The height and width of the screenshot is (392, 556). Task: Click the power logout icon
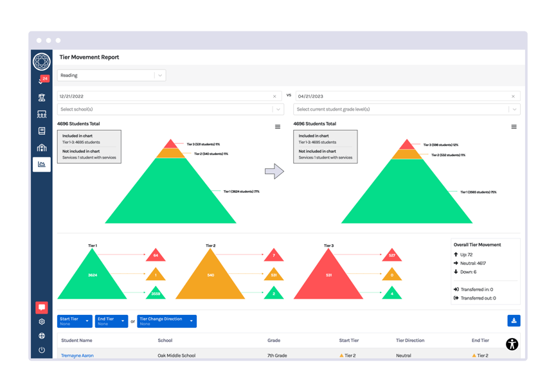42,350
